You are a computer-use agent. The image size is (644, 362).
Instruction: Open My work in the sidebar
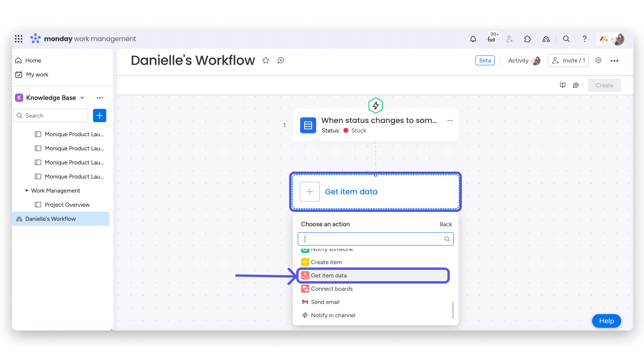click(32, 74)
